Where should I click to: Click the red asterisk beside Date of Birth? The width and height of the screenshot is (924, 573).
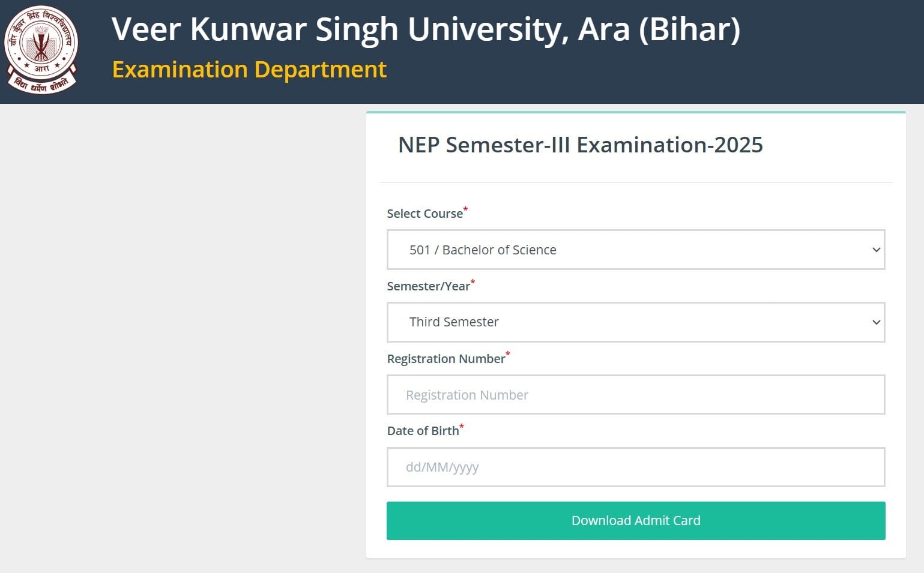(462, 427)
